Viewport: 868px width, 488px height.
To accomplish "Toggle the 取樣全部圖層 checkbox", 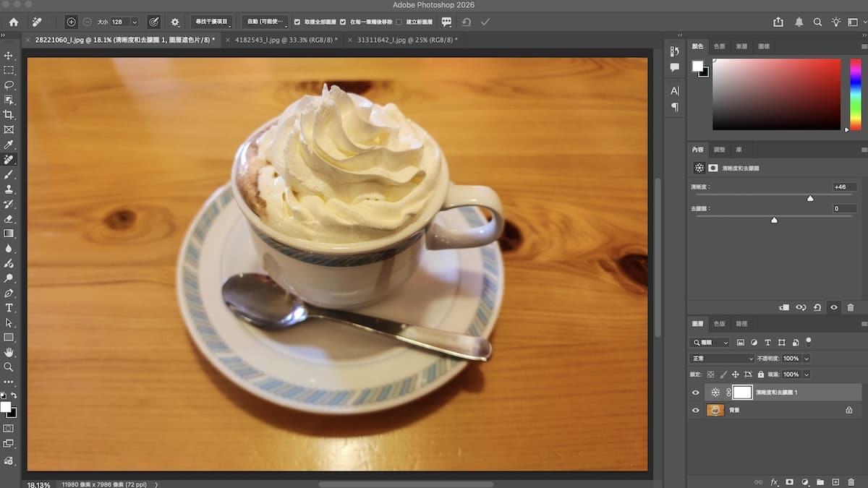I will pyautogui.click(x=297, y=22).
